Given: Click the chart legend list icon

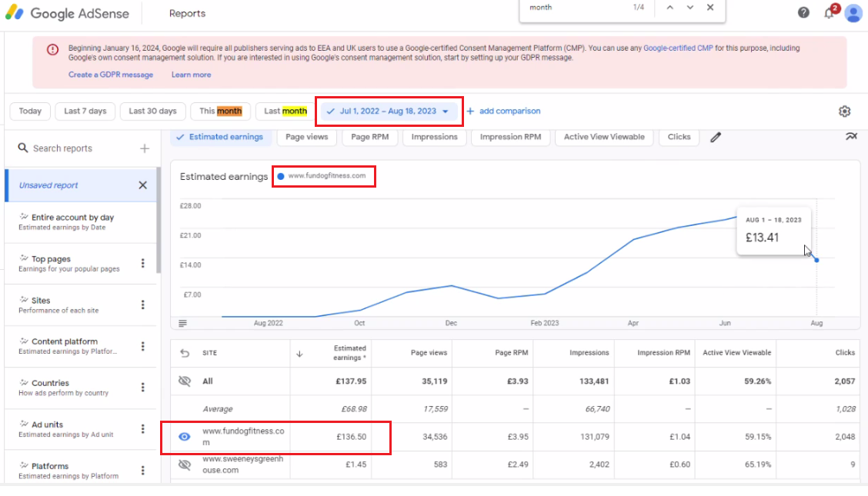Looking at the screenshot, I should pyautogui.click(x=182, y=323).
